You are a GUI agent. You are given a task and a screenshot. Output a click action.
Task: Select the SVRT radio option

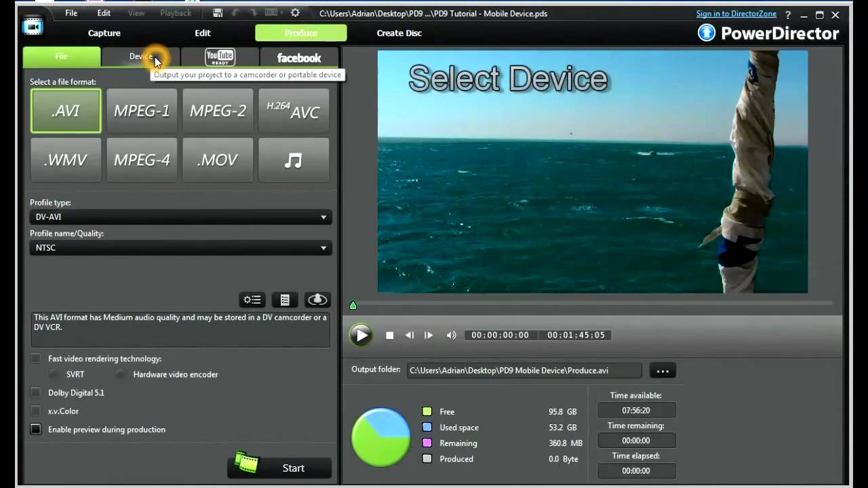54,374
